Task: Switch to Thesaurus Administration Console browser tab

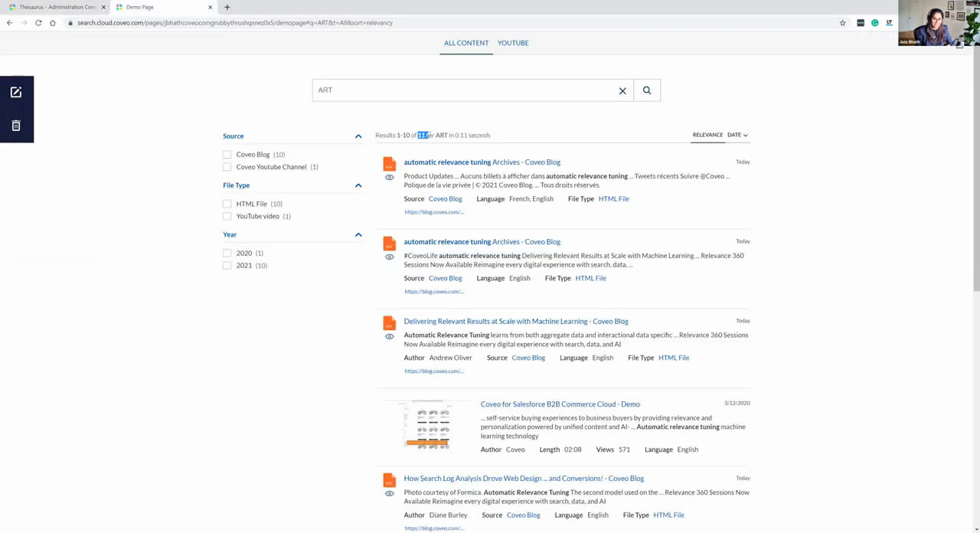Action: point(57,7)
